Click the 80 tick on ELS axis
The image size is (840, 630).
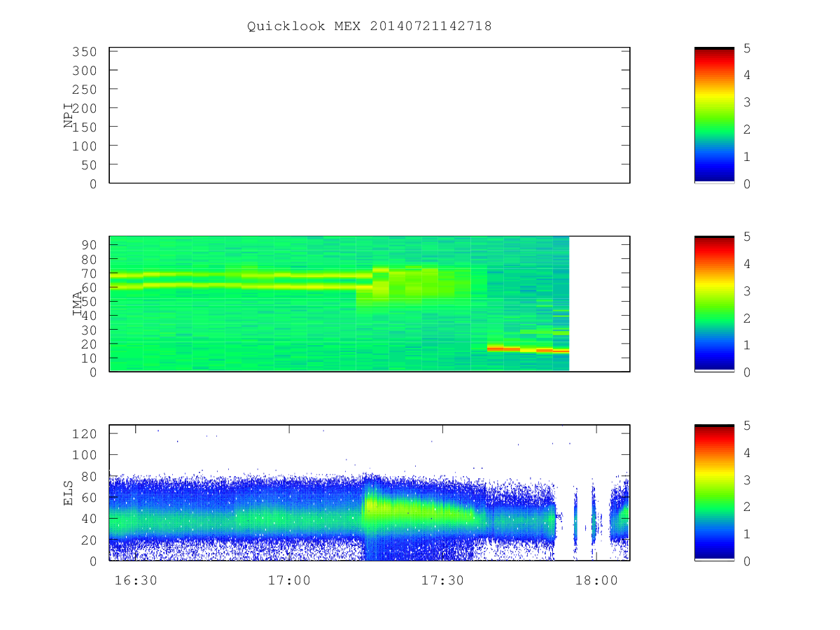[x=88, y=477]
